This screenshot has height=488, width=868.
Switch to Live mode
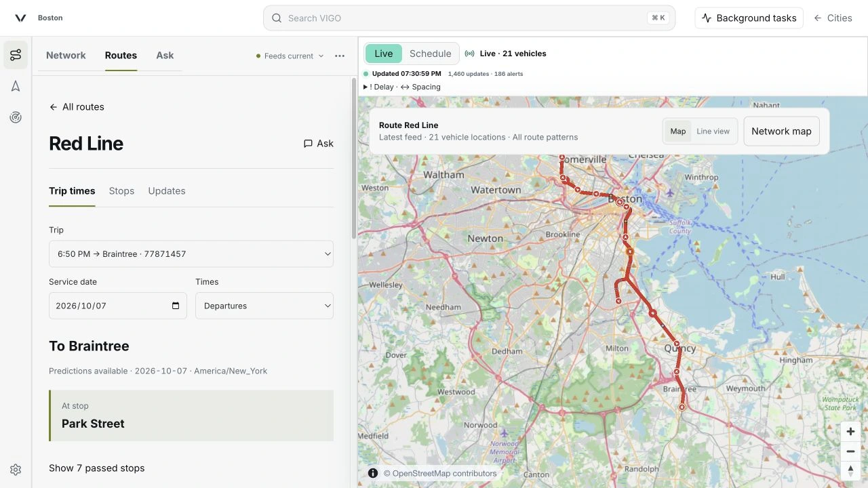[384, 54]
